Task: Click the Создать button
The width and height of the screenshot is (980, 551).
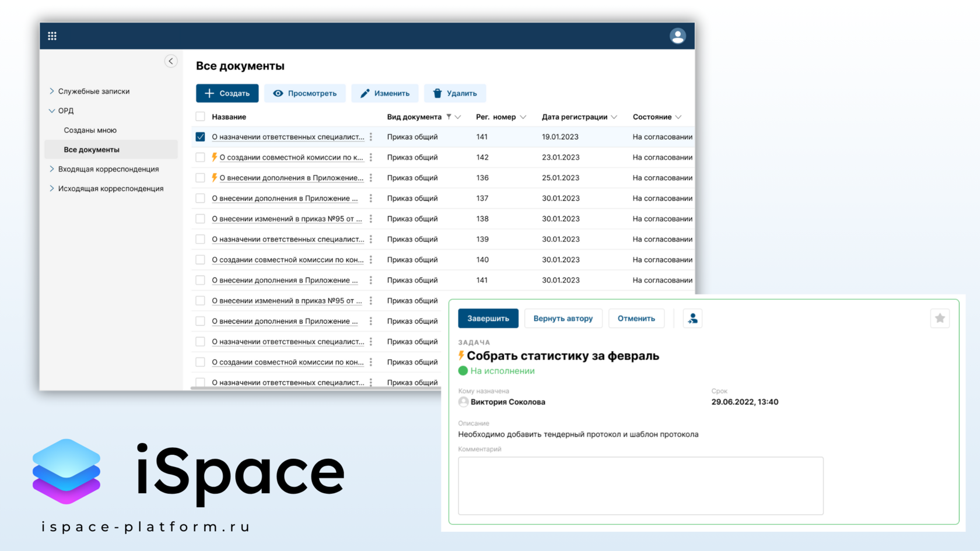Action: pyautogui.click(x=227, y=93)
